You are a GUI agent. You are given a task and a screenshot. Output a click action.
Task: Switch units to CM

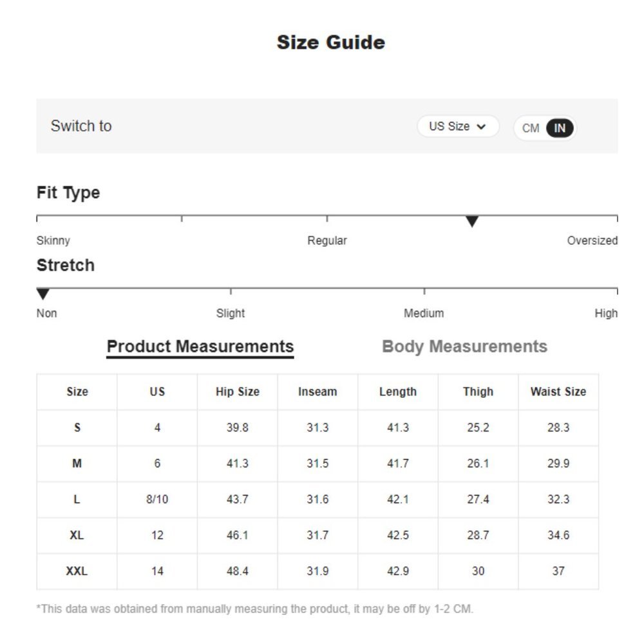click(x=531, y=128)
